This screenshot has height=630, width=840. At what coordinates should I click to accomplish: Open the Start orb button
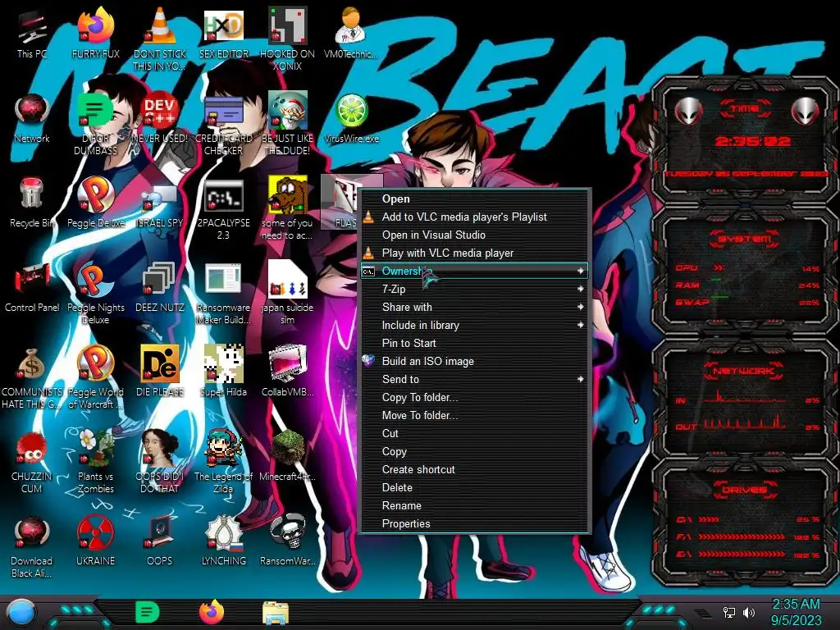pyautogui.click(x=21, y=613)
